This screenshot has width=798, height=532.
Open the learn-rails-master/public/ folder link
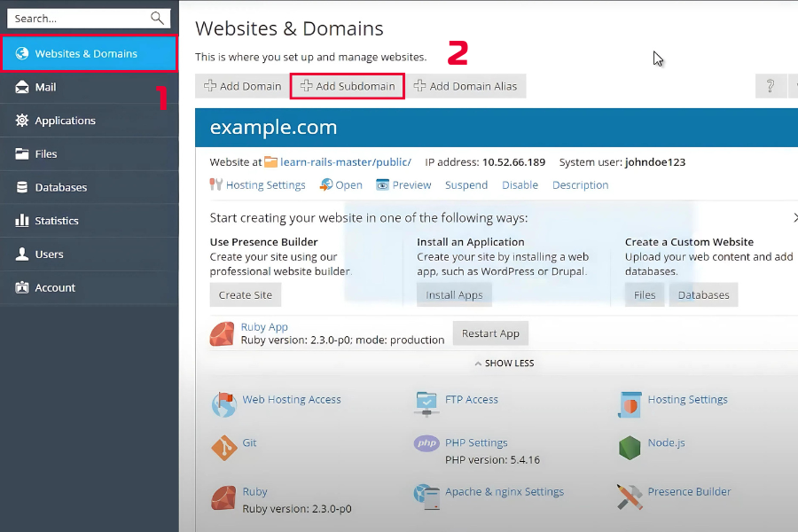[x=345, y=162]
